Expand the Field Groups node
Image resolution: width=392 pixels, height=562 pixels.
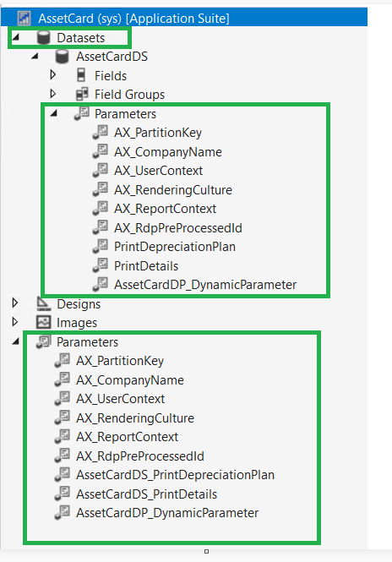(53, 94)
